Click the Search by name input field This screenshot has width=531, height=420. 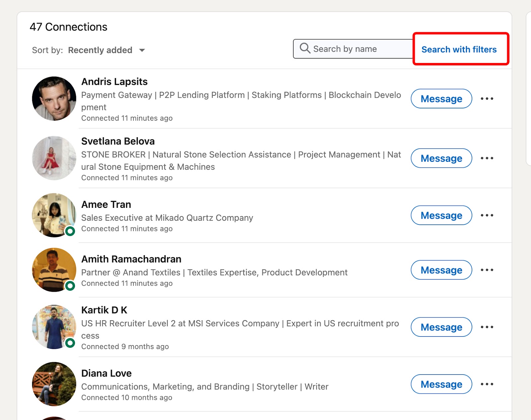(352, 48)
